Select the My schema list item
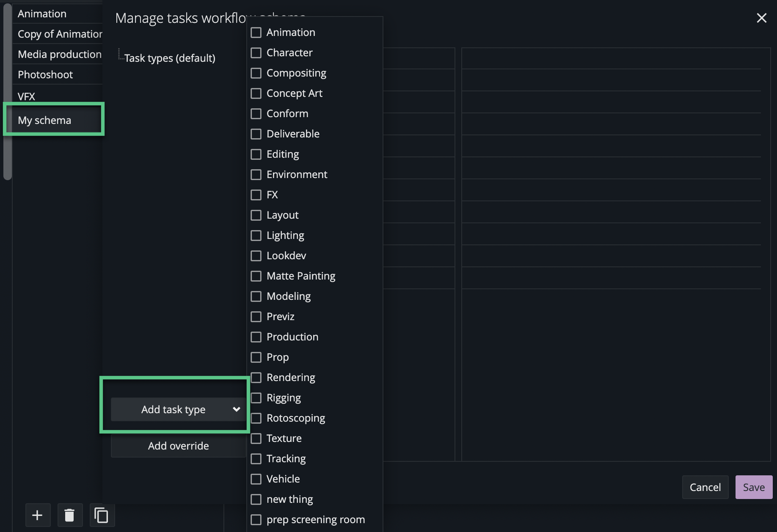 pyautogui.click(x=44, y=121)
